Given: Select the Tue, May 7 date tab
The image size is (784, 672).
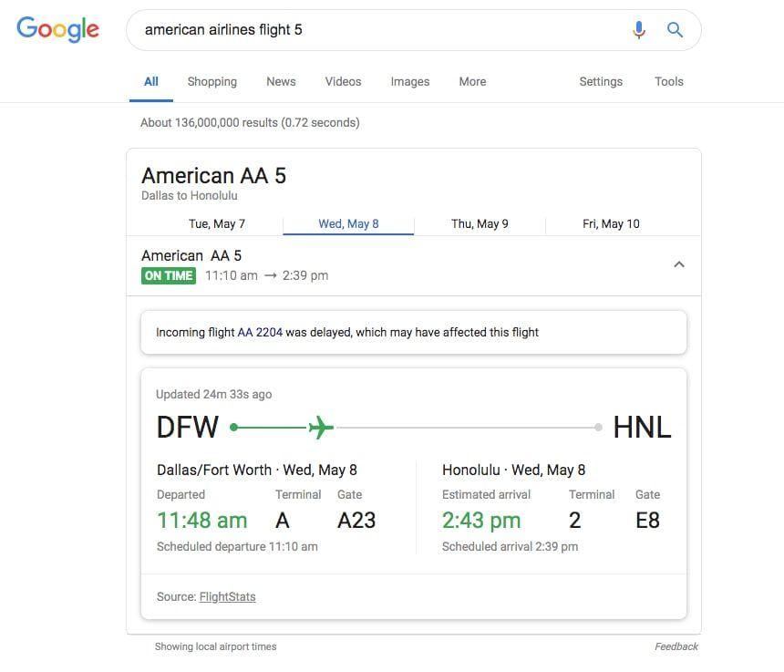Looking at the screenshot, I should (x=217, y=224).
